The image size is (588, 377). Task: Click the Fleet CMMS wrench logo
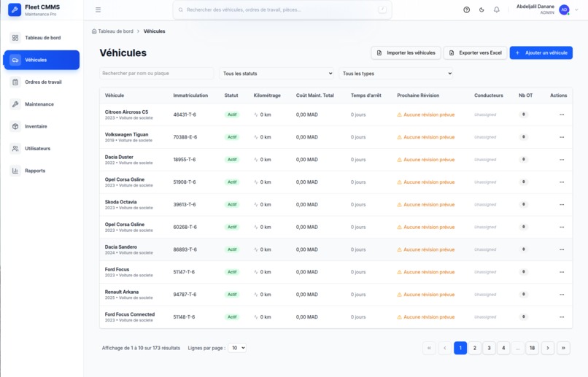15,9
